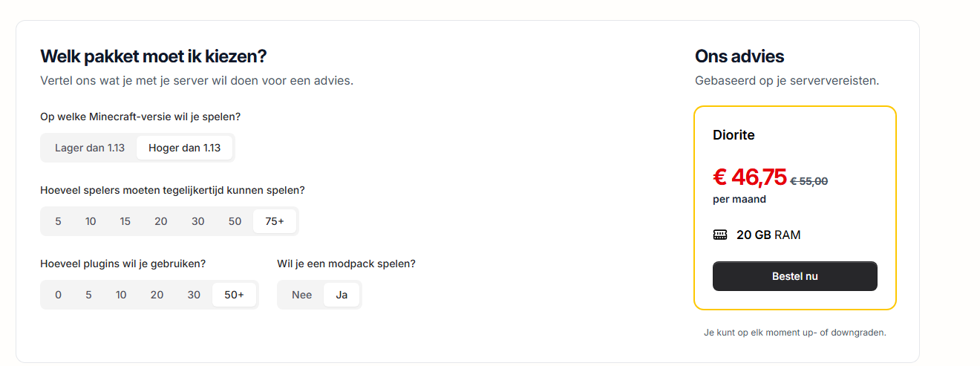Choose 50 simultaneous players
Viewport: 980px width, 366px height.
(235, 221)
